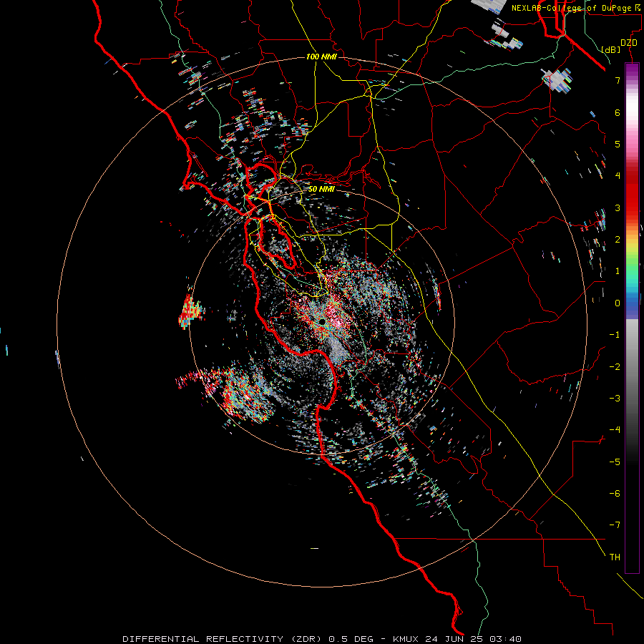This screenshot has width=644, height=644.
Task: Click the -2 tick on color scale
Action: 615,367
